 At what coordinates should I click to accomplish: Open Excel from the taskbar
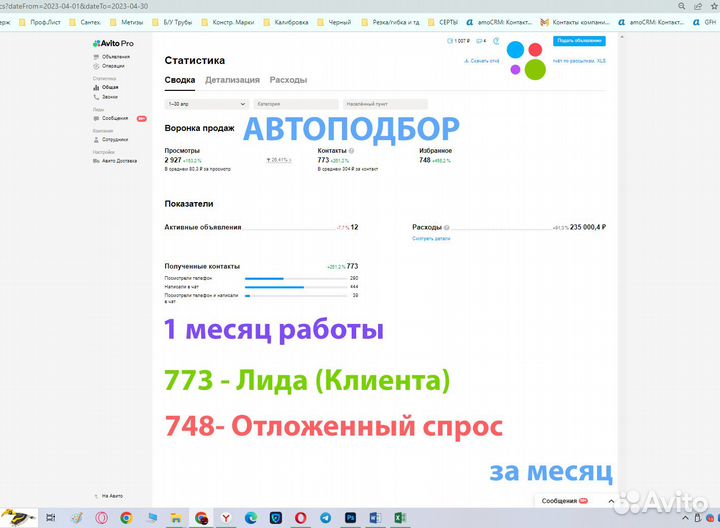coord(400,518)
